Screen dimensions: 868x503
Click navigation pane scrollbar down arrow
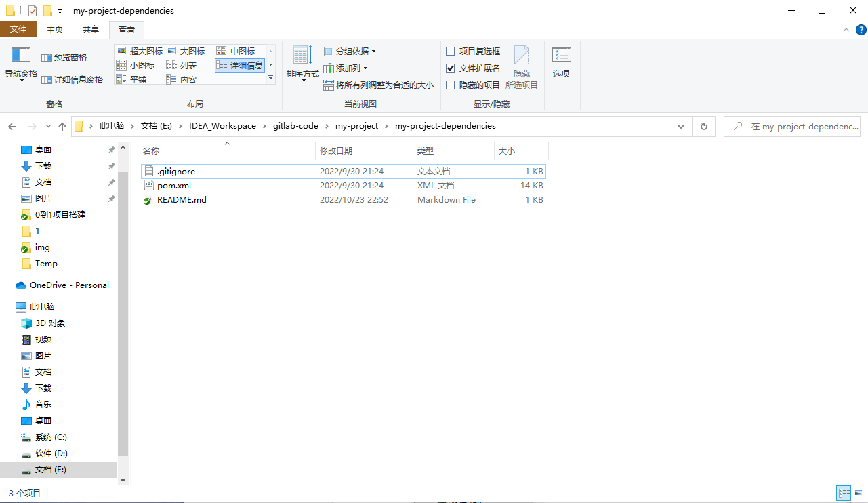(123, 479)
